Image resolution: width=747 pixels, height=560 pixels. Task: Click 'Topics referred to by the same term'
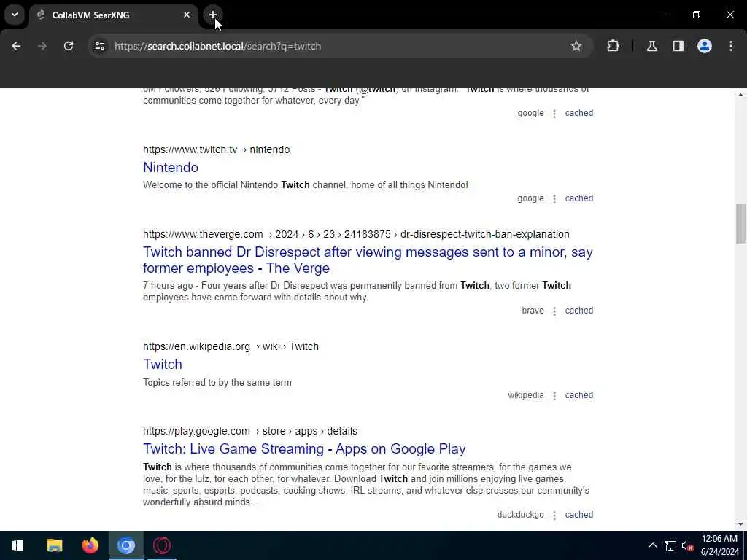point(217,382)
